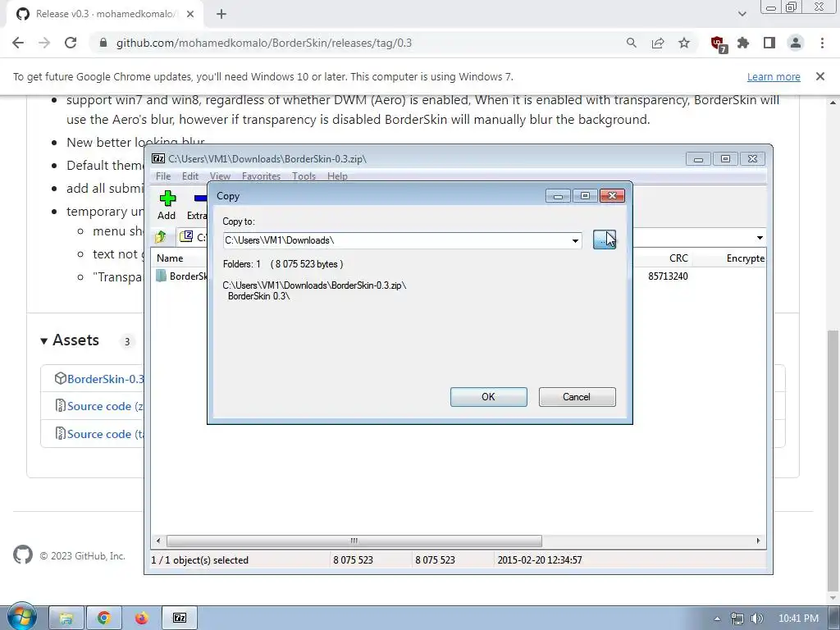The height and width of the screenshot is (630, 840).
Task: Click the browse folder button in Copy dialog
Action: point(605,240)
